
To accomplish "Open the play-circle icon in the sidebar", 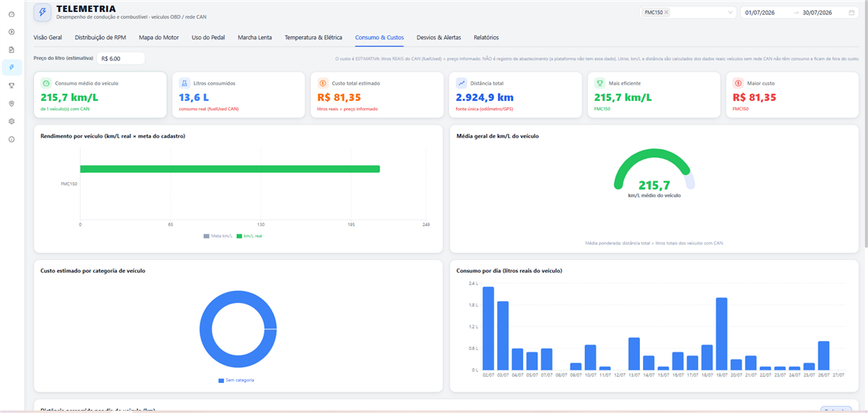I will [12, 32].
